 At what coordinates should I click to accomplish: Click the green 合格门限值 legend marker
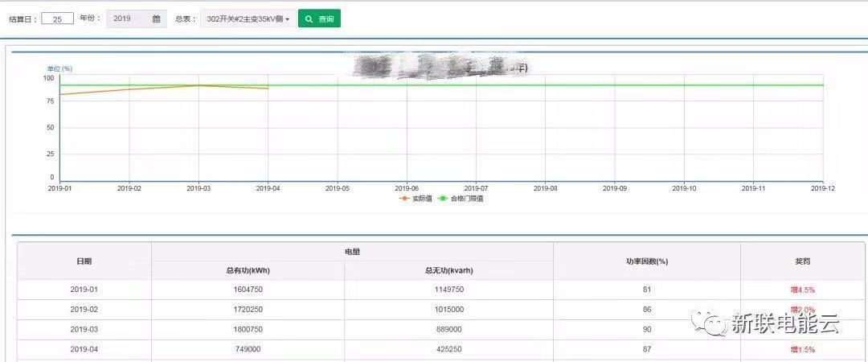(442, 198)
